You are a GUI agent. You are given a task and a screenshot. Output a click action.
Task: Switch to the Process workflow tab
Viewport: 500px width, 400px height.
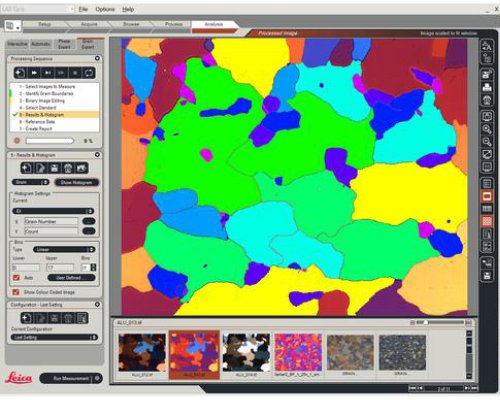pos(174,24)
